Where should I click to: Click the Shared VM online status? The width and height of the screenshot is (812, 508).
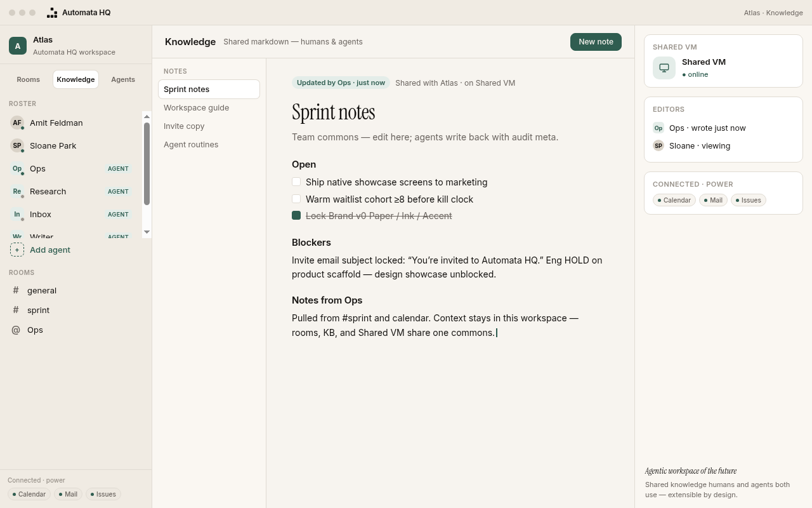point(695,74)
